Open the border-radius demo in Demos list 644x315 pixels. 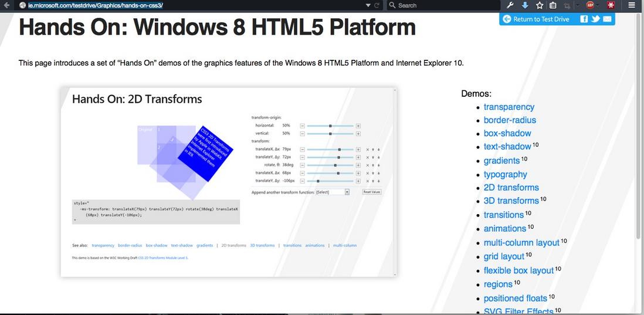pyautogui.click(x=510, y=120)
